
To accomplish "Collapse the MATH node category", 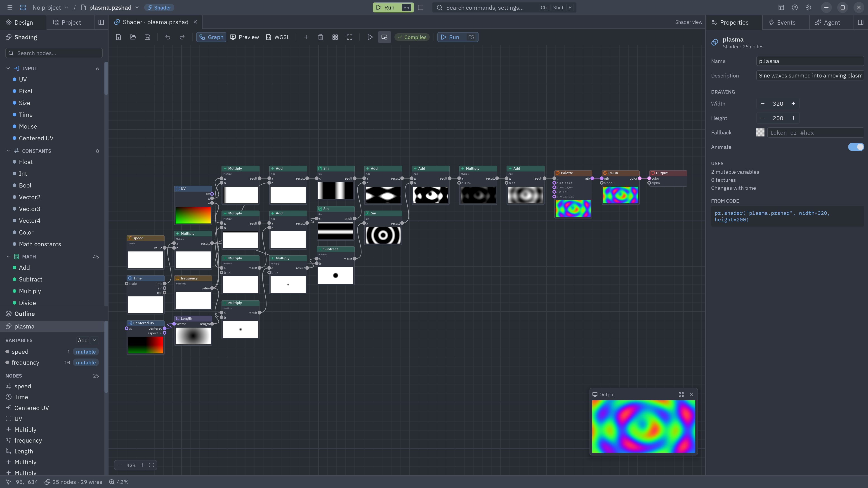I will click(8, 257).
